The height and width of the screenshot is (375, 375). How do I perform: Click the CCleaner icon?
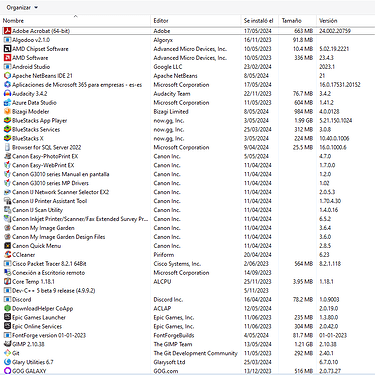click(x=7, y=255)
